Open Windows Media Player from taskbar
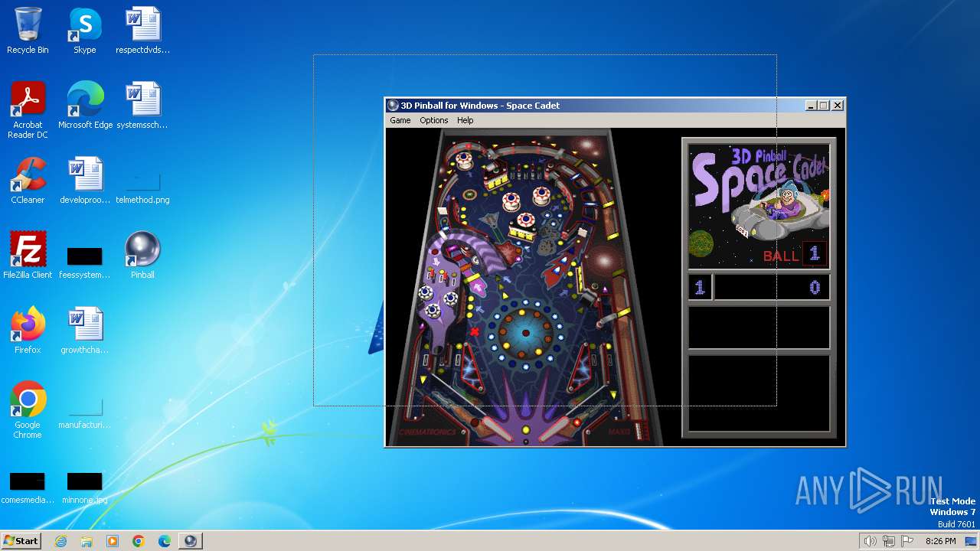The image size is (980, 551). click(113, 541)
